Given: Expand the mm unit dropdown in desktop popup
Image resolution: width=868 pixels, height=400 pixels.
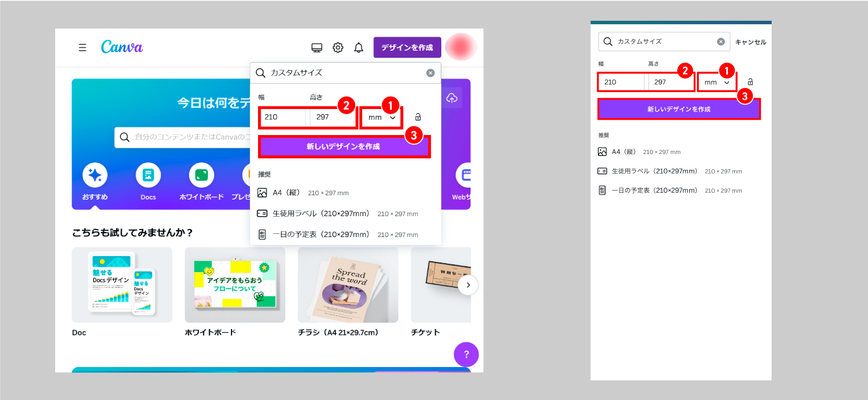Looking at the screenshot, I should point(382,118).
